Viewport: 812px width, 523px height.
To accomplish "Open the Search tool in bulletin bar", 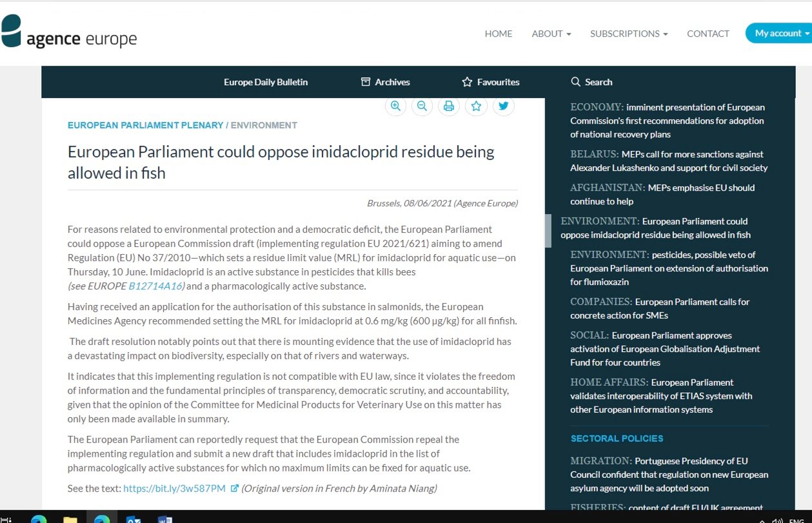I will pyautogui.click(x=591, y=82).
